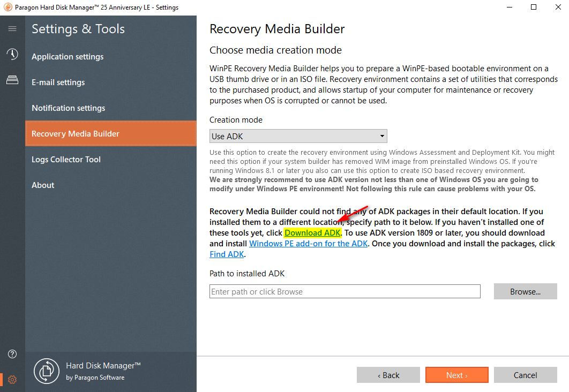Close the Paragon Settings window
The height and width of the screenshot is (392, 569).
click(558, 7)
